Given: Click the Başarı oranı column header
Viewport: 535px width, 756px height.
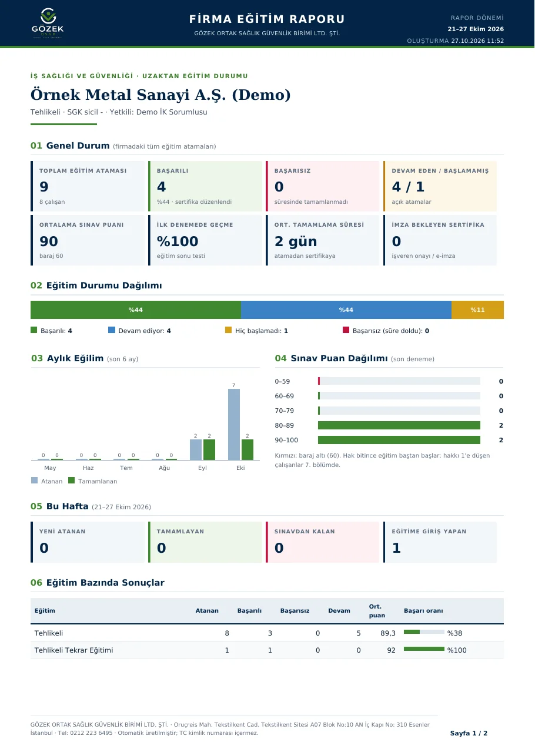Looking at the screenshot, I should pyautogui.click(x=423, y=611).
